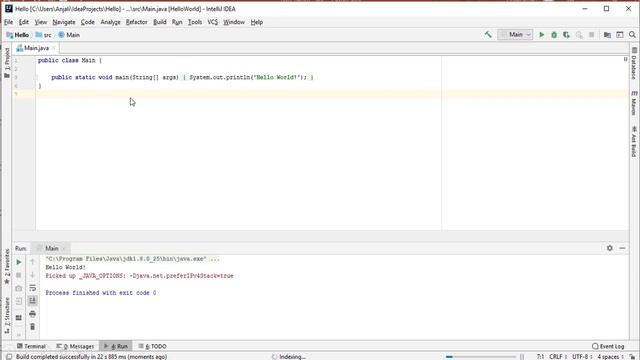Open the TODO tool window
The image size is (640, 360).
pos(152,346)
